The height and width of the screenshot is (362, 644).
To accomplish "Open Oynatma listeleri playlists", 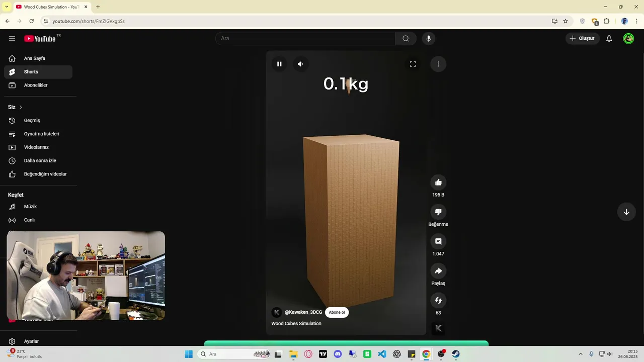I will click(38, 134).
